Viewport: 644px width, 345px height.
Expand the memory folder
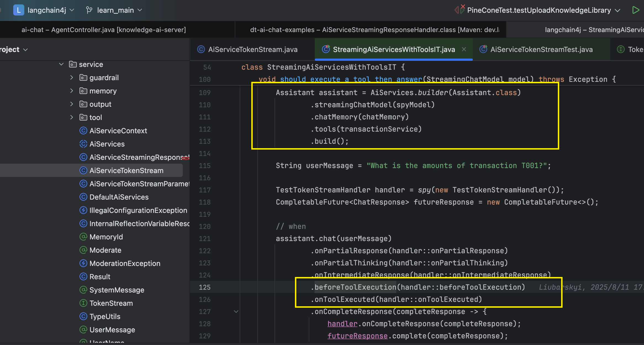tap(72, 91)
